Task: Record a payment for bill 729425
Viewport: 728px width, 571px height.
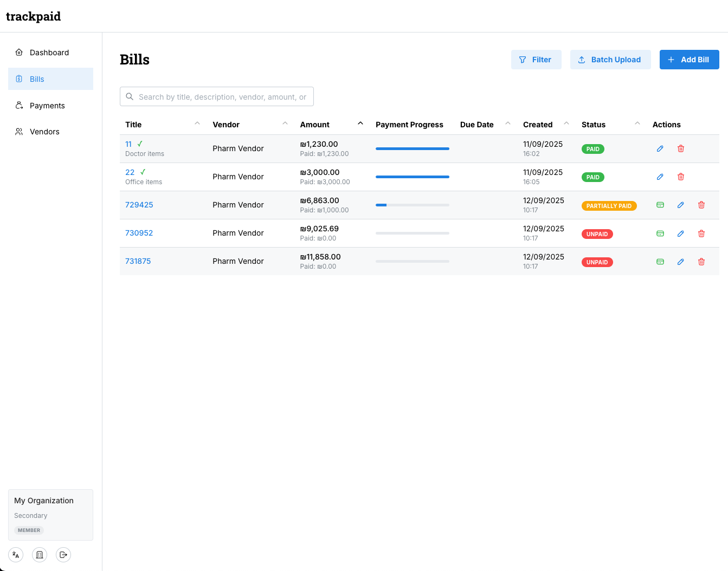Action: pyautogui.click(x=660, y=205)
